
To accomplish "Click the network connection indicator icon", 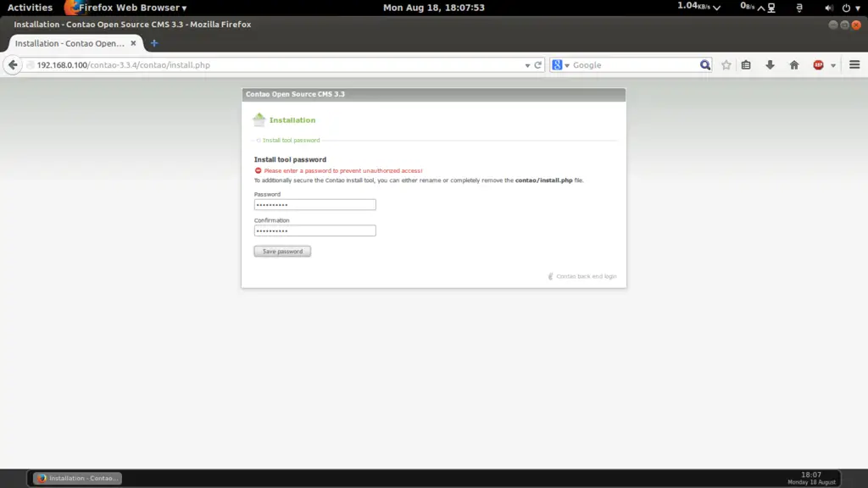I will [771, 8].
